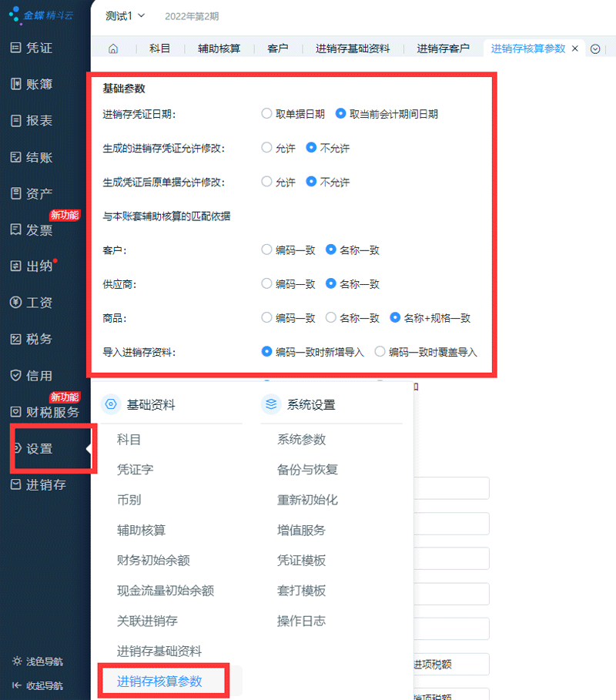Open 财务初始余额 menu entry

pyautogui.click(x=153, y=561)
